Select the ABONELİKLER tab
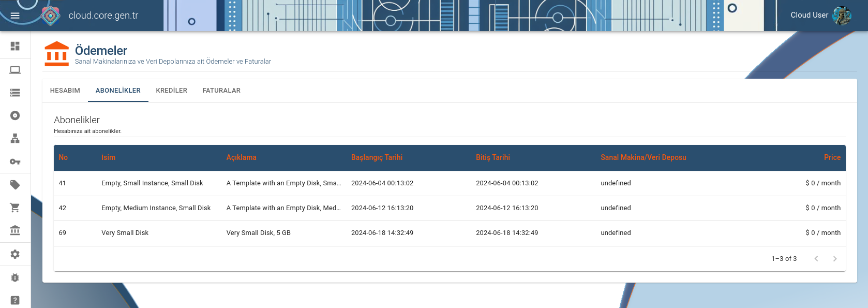 pyautogui.click(x=118, y=91)
